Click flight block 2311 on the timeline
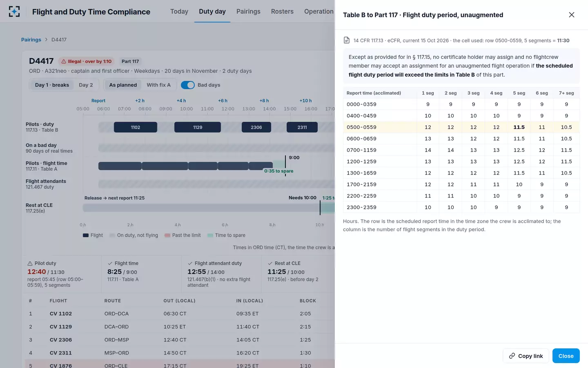This screenshot has height=368, width=588. pyautogui.click(x=302, y=127)
